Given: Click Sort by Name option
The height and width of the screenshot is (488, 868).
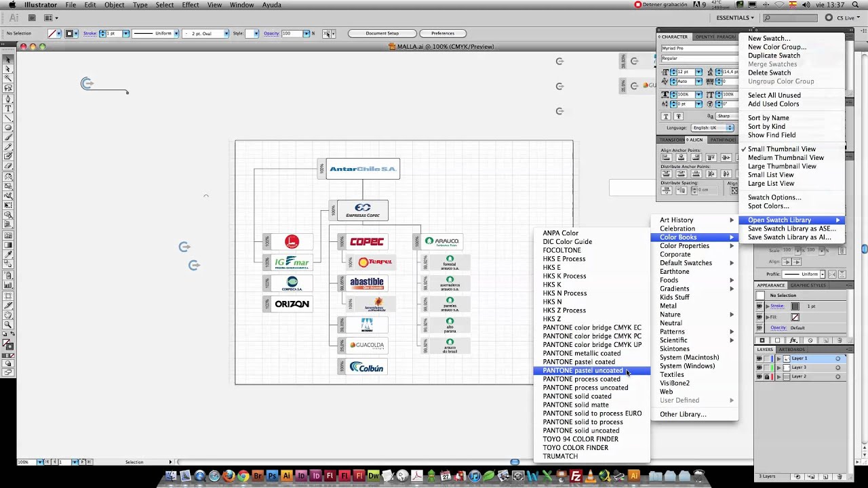Looking at the screenshot, I should coord(768,118).
